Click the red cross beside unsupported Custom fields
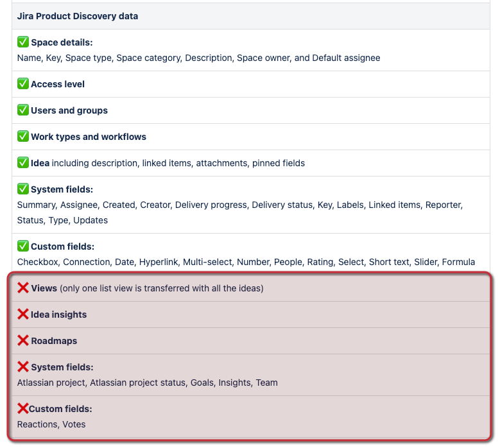The width and height of the screenshot is (500, 448). tap(23, 408)
